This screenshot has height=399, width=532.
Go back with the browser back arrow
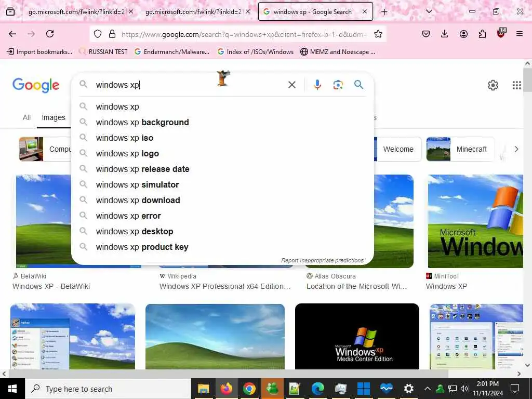pos(12,34)
